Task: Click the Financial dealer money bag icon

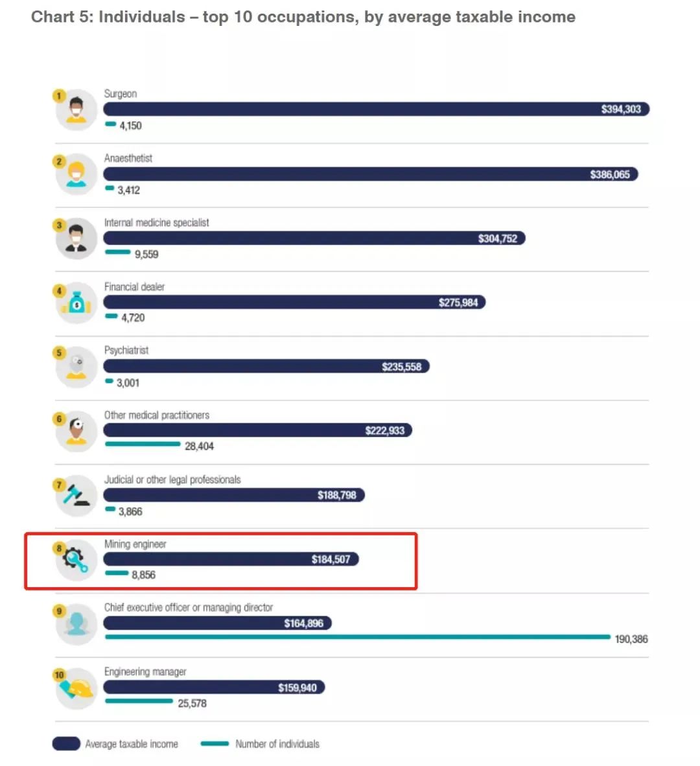Action: click(x=76, y=303)
